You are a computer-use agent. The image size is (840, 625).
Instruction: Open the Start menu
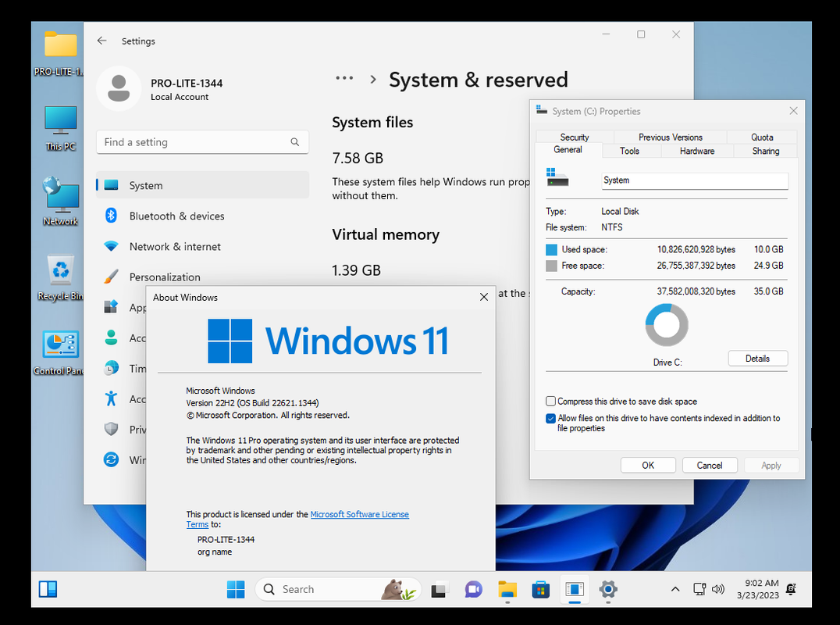pos(236,589)
